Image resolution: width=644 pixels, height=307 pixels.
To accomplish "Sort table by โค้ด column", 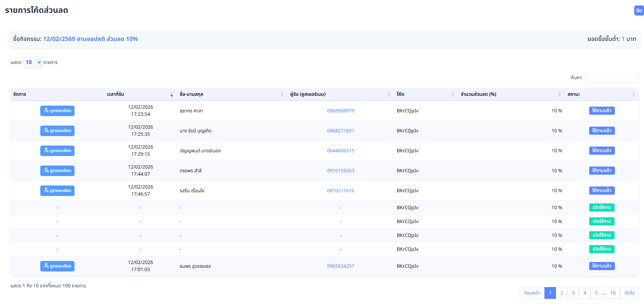I will pyautogui.click(x=452, y=94).
